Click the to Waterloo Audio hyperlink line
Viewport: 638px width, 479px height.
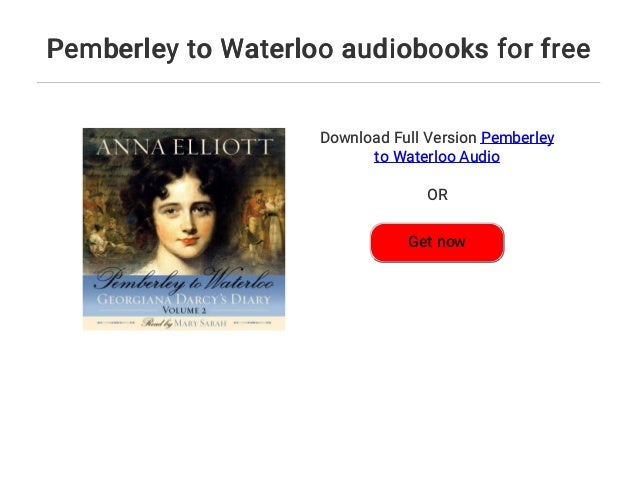point(437,157)
